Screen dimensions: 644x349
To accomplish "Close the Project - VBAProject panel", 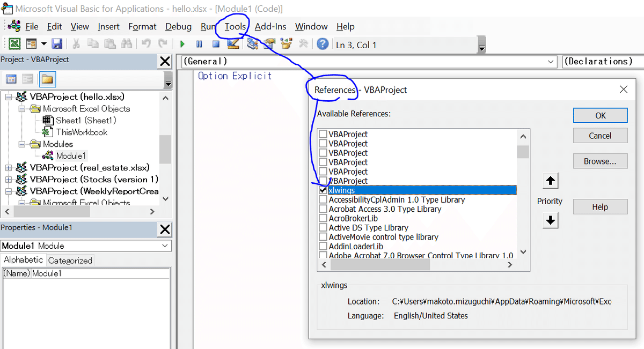I will point(165,62).
